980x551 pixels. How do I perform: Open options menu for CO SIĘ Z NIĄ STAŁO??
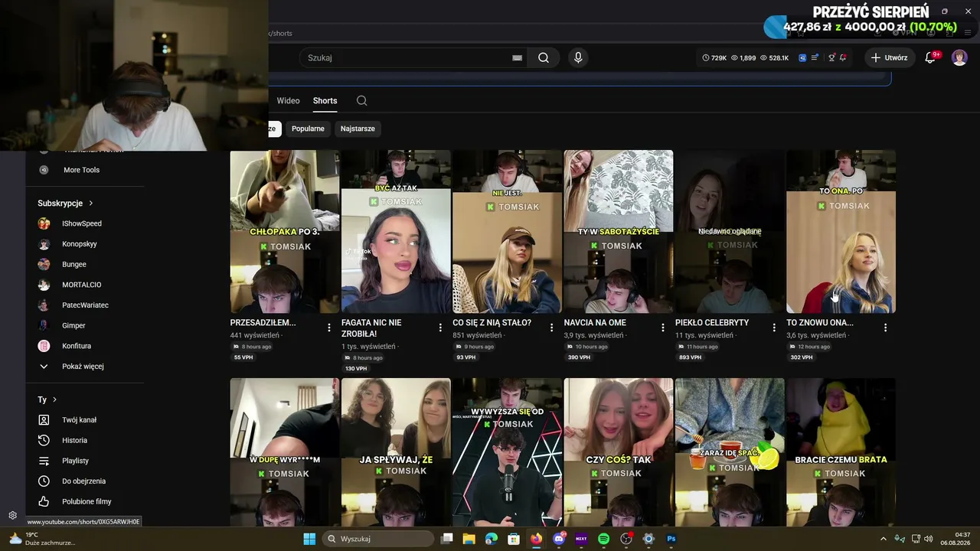pos(551,328)
